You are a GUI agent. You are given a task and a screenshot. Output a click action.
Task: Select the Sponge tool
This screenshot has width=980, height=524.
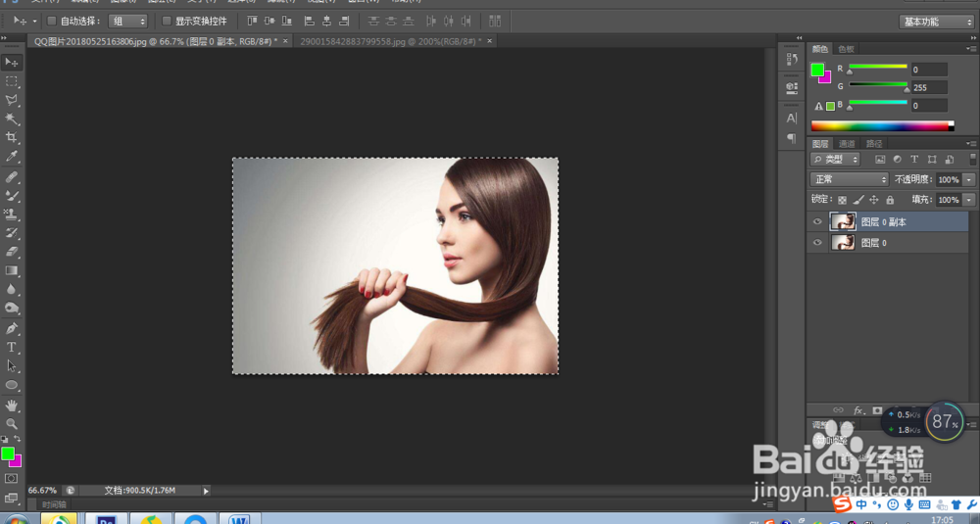11,308
